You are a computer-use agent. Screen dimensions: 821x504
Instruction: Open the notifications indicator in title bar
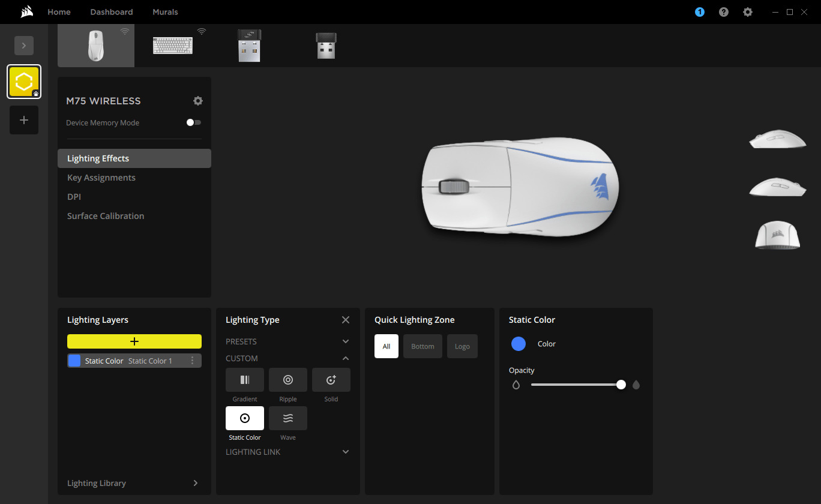coord(700,12)
